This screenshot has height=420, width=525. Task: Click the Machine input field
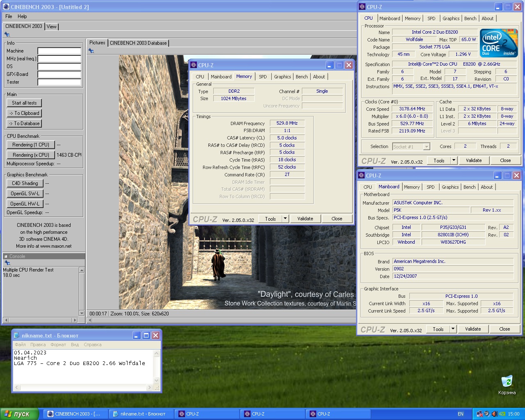(59, 51)
